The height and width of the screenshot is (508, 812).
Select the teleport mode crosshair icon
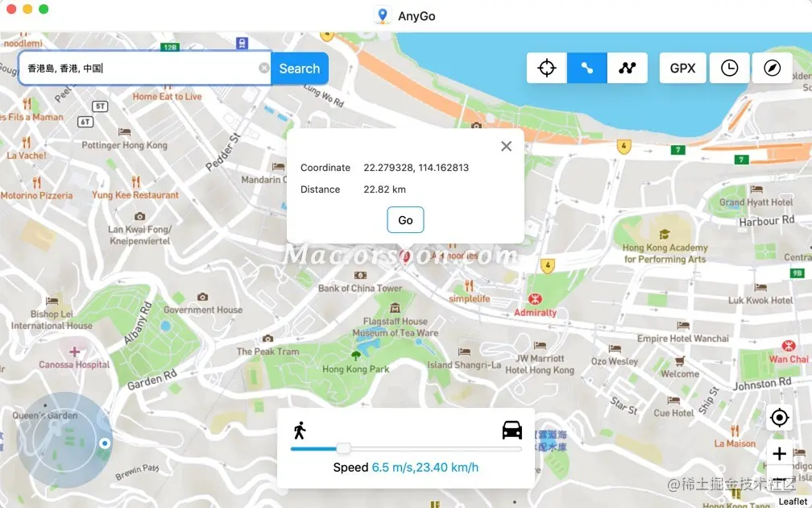(546, 68)
